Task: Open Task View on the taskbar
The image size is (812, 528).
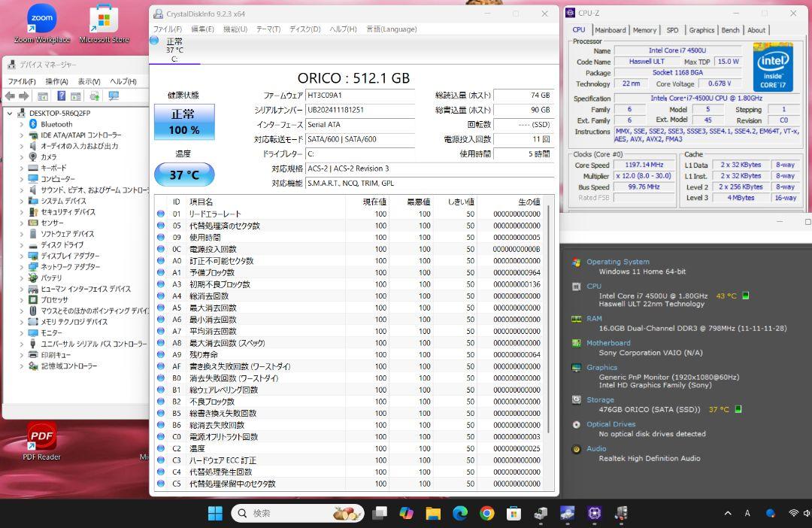Action: point(380,513)
